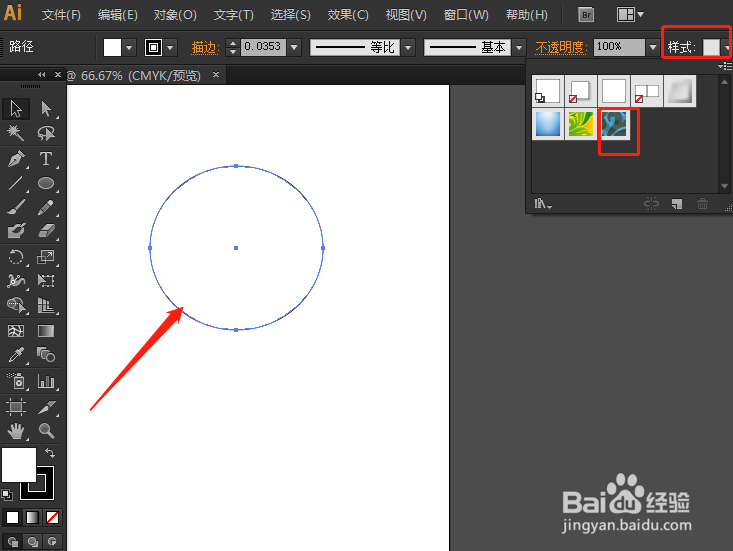The width and height of the screenshot is (733, 551).
Task: Open the 对象(O) menu
Action: pos(175,15)
